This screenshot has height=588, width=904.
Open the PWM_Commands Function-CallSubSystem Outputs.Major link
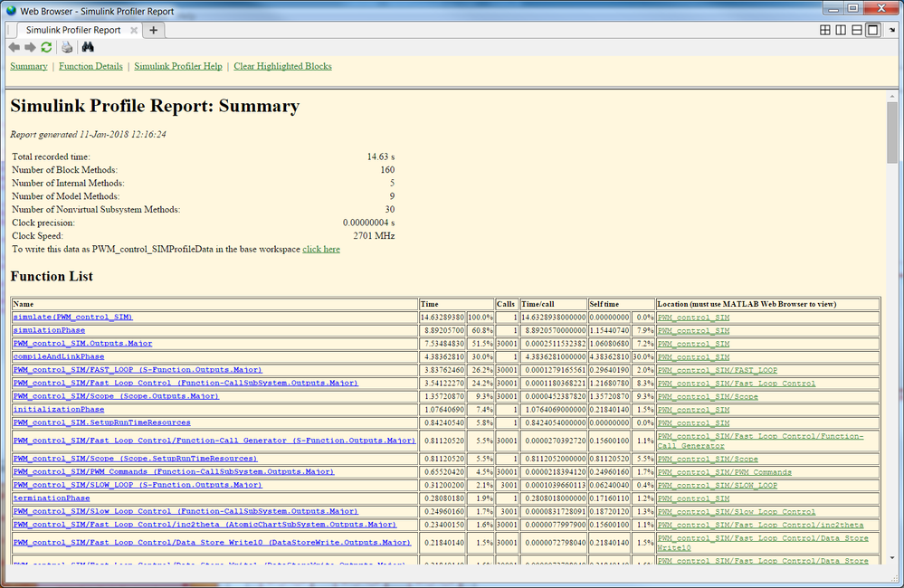click(x=174, y=472)
